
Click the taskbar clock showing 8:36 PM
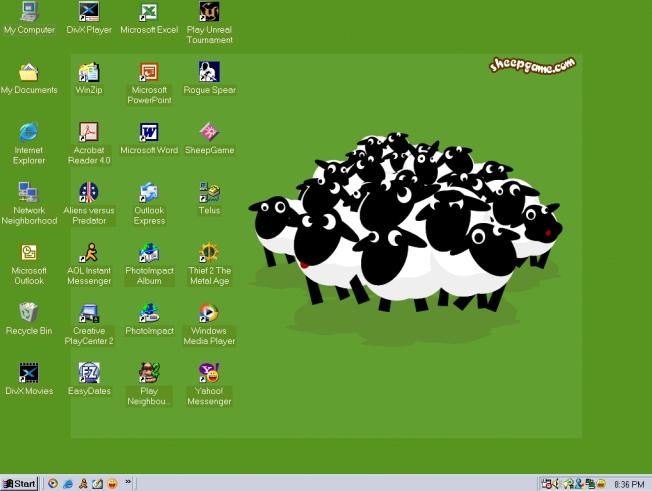click(629, 484)
